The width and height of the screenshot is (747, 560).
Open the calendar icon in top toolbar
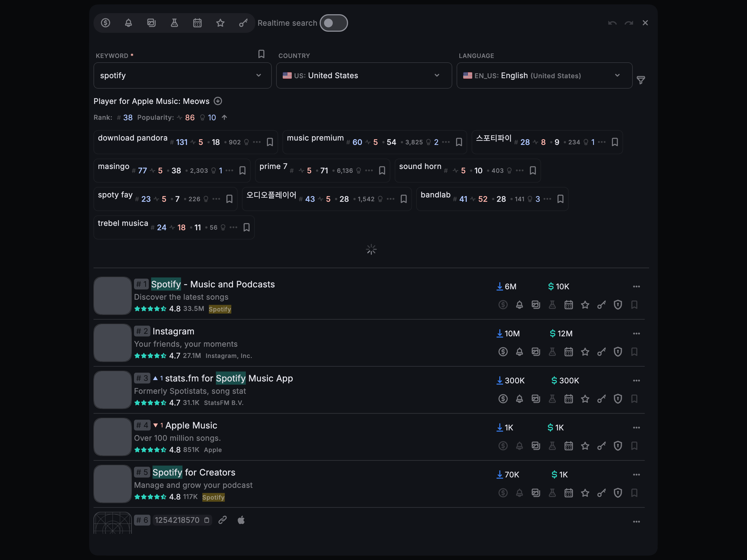tap(197, 23)
